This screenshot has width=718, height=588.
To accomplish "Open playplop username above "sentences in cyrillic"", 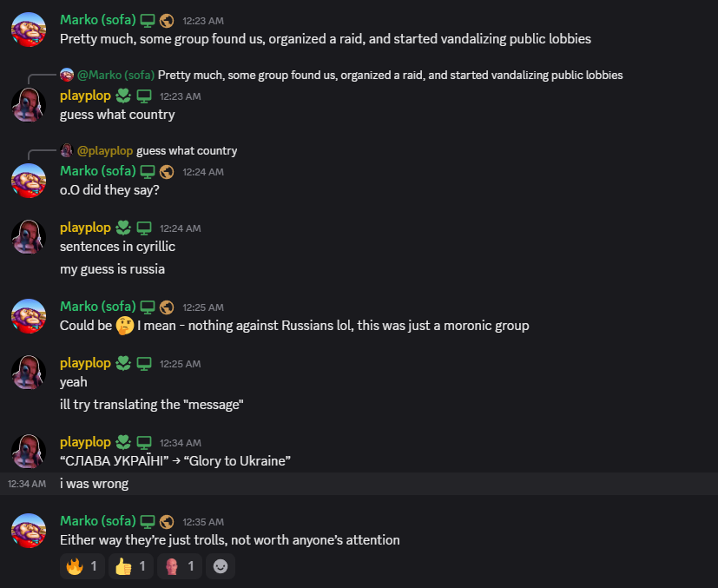I will (85, 228).
